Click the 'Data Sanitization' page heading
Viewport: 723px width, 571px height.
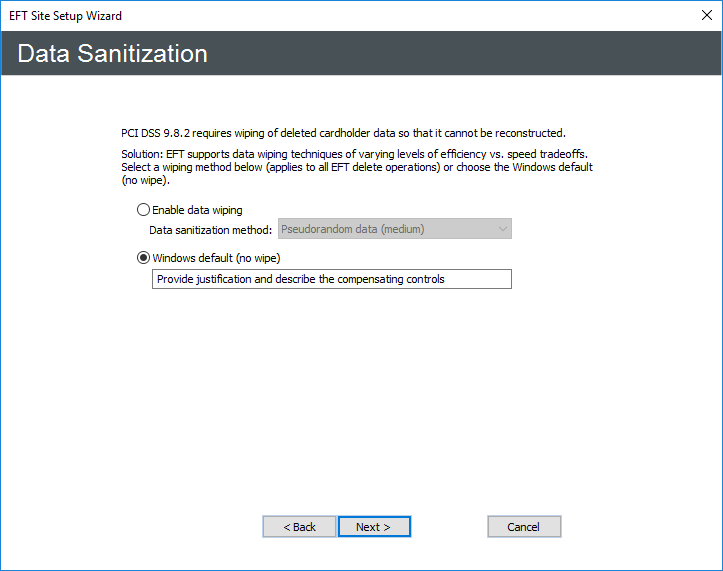pyautogui.click(x=113, y=54)
